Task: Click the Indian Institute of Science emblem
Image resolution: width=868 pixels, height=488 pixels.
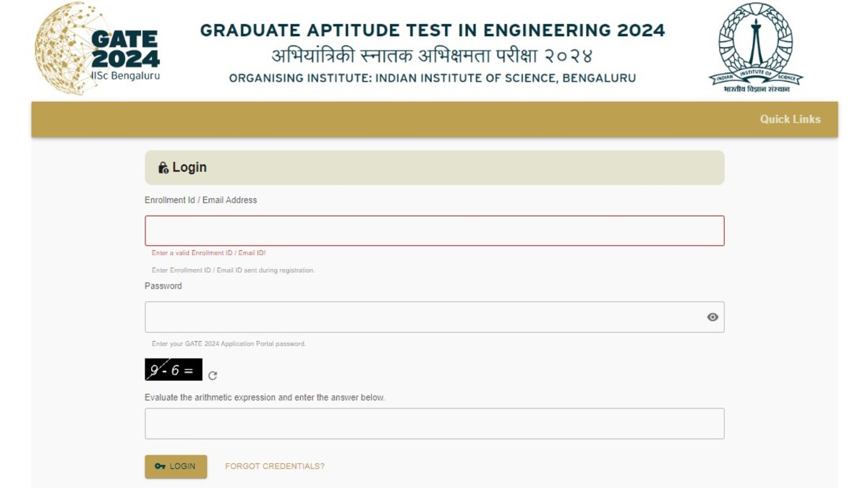Action: point(756,47)
